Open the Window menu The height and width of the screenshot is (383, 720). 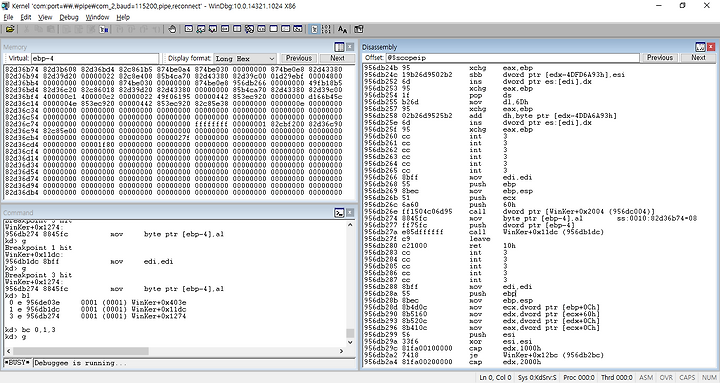[x=97, y=17]
